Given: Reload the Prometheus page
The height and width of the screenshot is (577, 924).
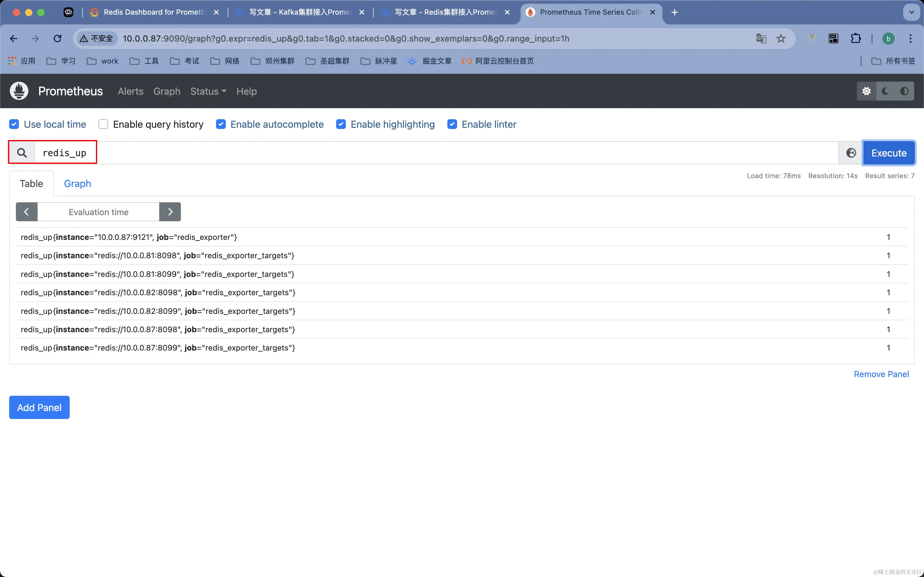Looking at the screenshot, I should click(x=57, y=39).
